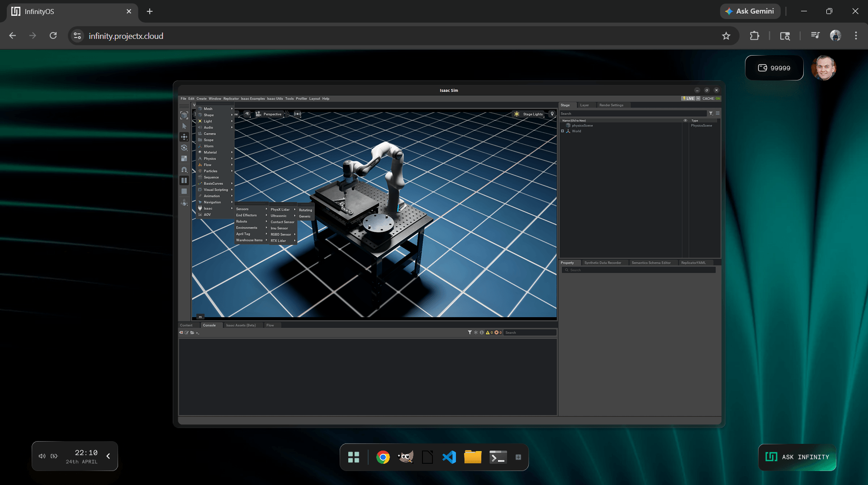
Task: Open the Stage Lights dropdown
Action: click(528, 114)
